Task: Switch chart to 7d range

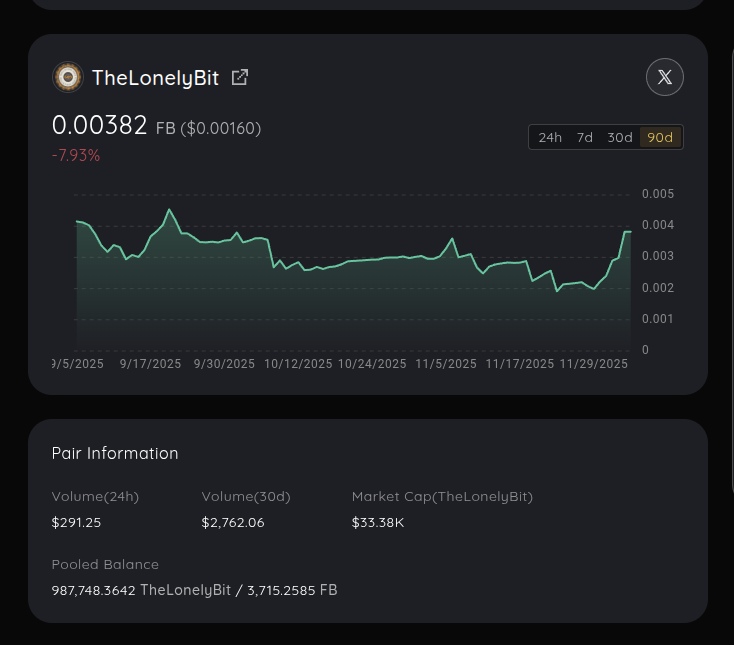Action: click(585, 137)
